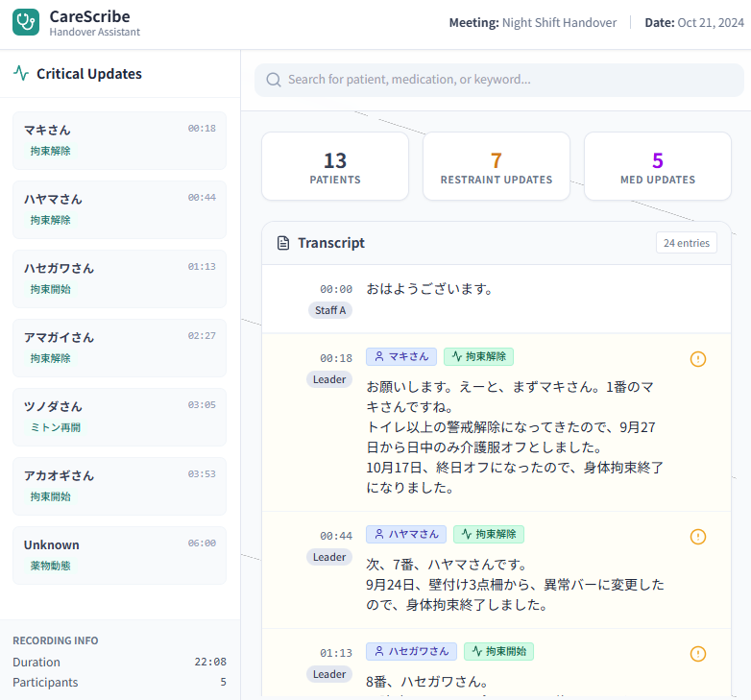Select the 5 Med Updates stat card
This screenshot has height=700, width=751.
coord(658,166)
